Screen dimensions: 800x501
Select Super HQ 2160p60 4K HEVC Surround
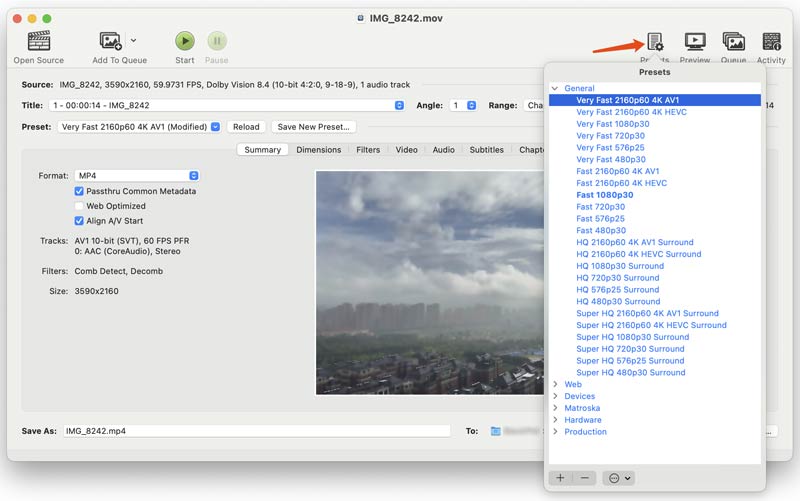[x=652, y=325]
